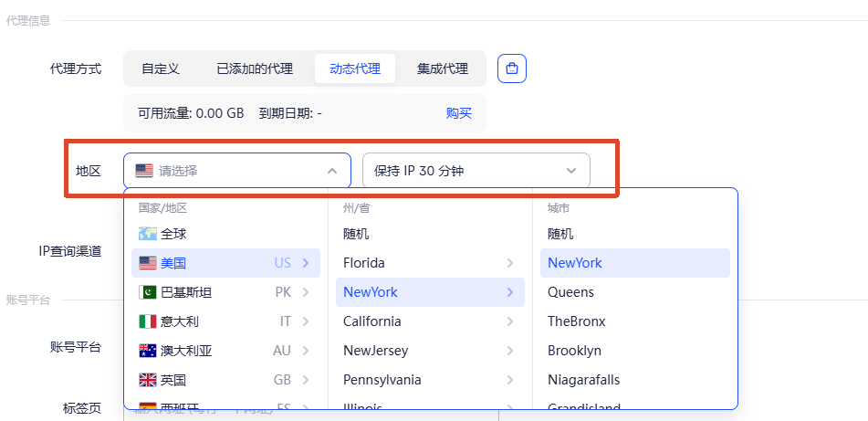This screenshot has width=868, height=421.
Task: Click the shopping bag icon beside proxy tabs
Action: click(x=511, y=68)
